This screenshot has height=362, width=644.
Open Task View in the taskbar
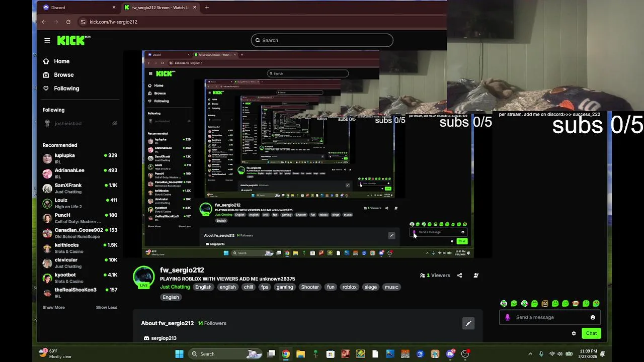coord(271,354)
